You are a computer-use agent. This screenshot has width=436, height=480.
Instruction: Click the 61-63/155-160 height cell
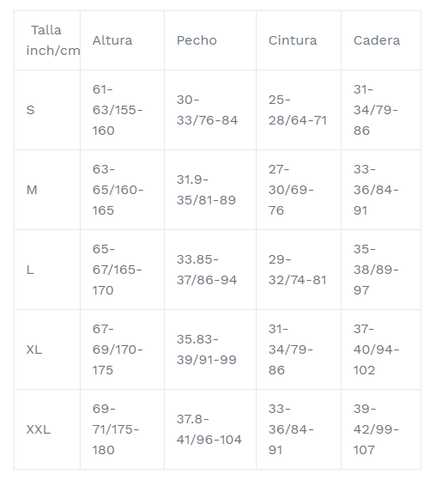pos(122,110)
